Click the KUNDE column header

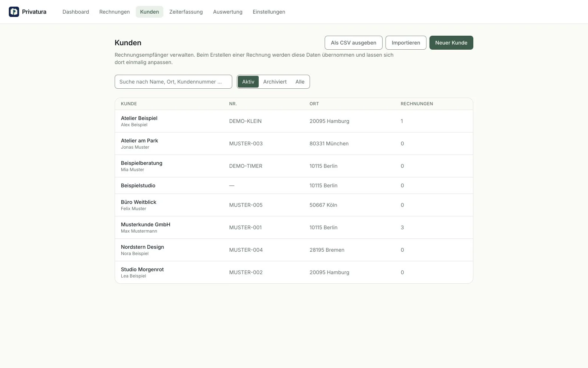(x=129, y=104)
